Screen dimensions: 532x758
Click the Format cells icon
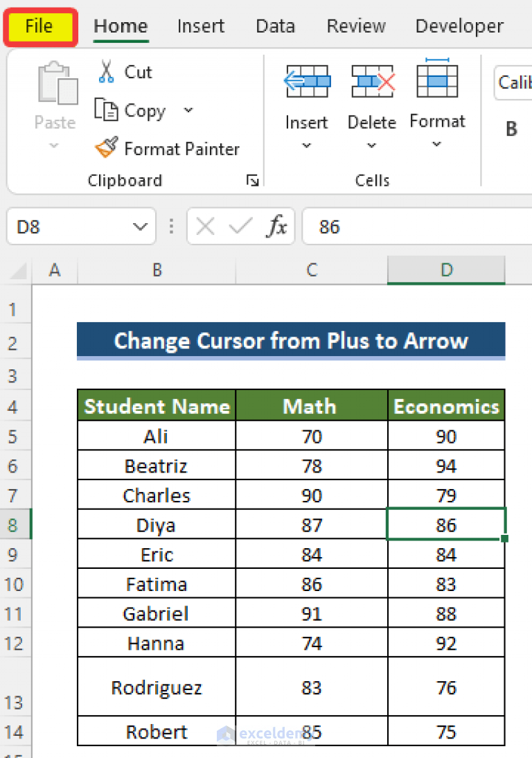coord(436,80)
